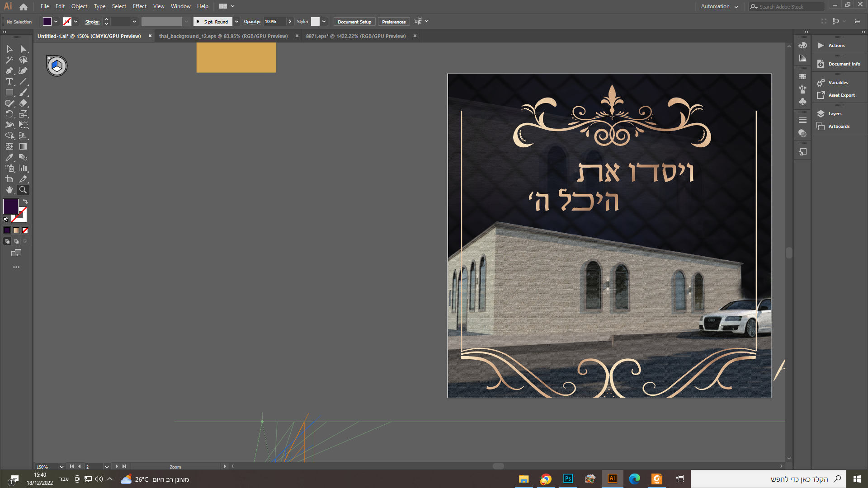Select the Type tool

9,81
